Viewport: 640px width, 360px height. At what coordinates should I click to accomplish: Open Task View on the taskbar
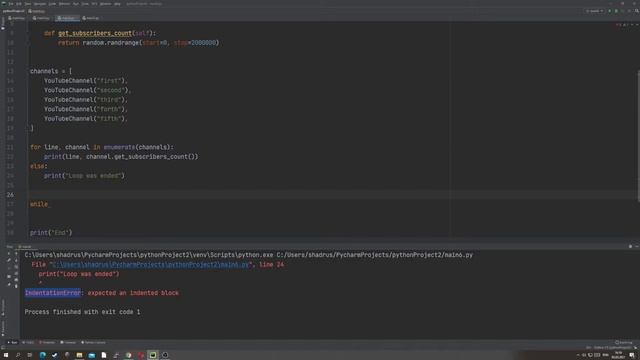(x=29, y=355)
